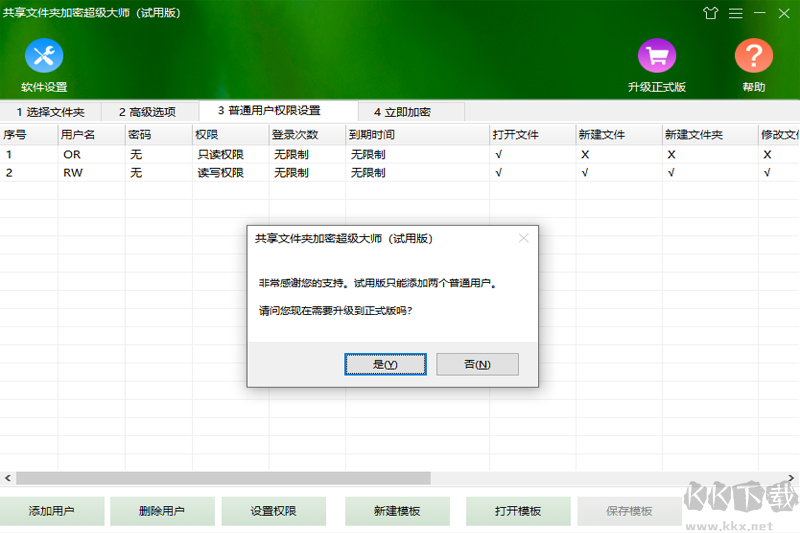Switch to tab 1 选择文件夹
Image resolution: width=800 pixels, height=533 pixels.
(51, 112)
